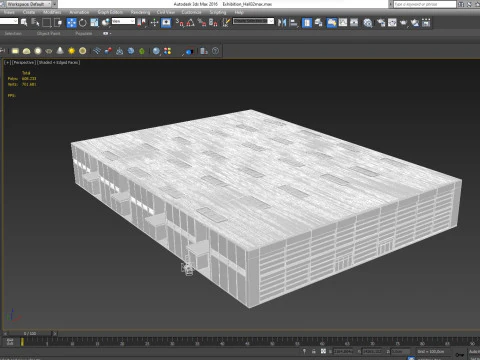Screen dimensions: 480x360
Task: Activate the Select and Scale tool
Action: (x=94, y=23)
